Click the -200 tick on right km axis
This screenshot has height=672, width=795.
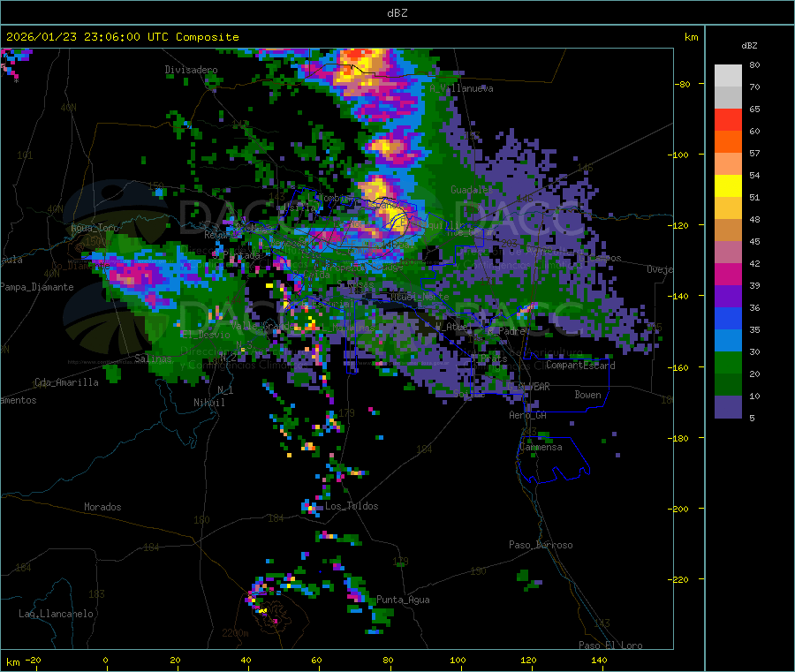(x=680, y=509)
